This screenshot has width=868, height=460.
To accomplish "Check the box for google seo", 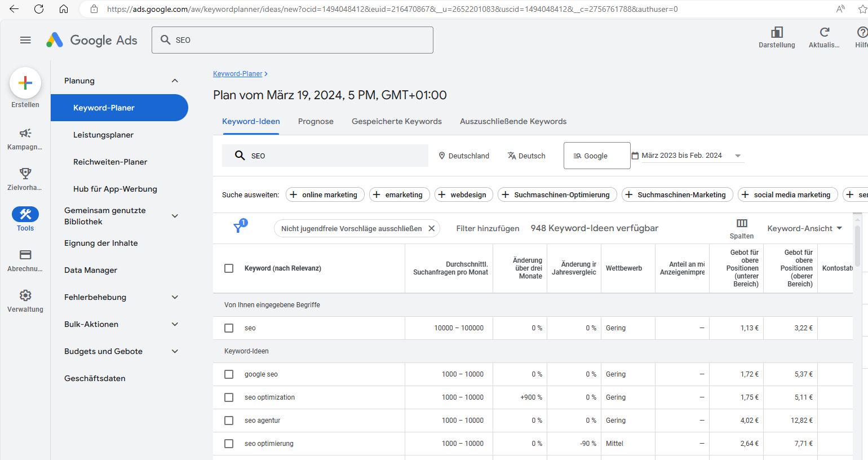I will point(229,374).
